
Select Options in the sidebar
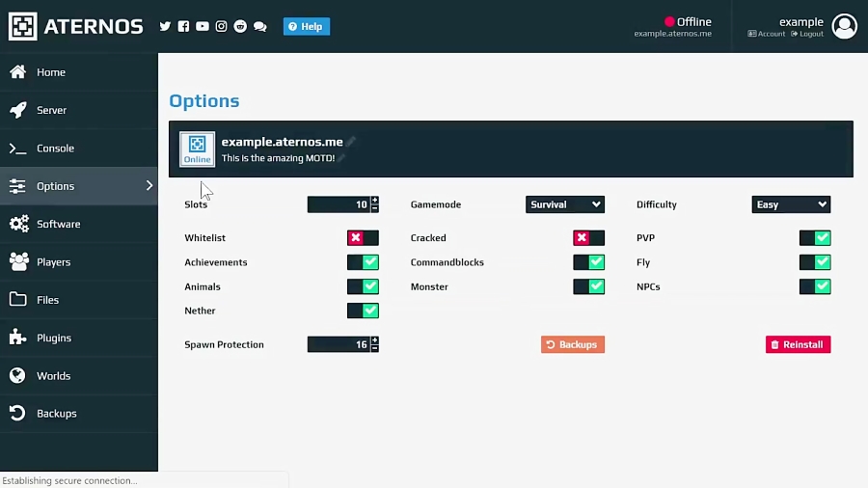79,186
